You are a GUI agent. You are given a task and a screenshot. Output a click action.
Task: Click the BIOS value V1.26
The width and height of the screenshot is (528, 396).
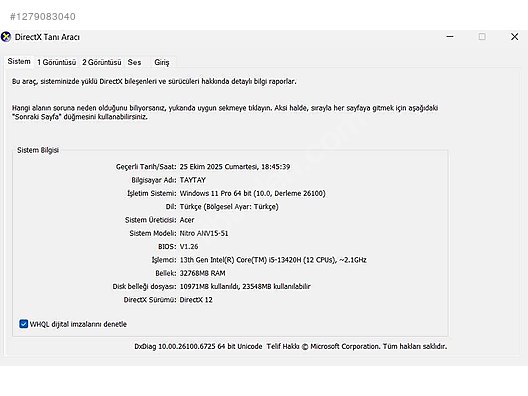coord(189,246)
